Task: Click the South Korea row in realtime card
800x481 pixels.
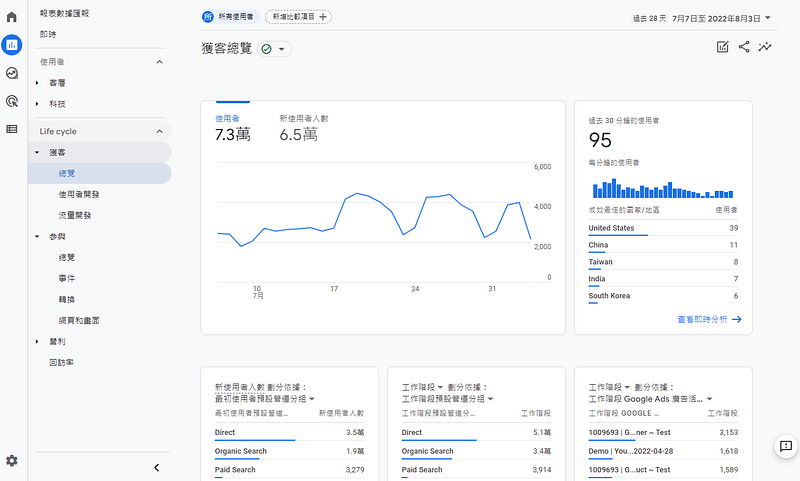Action: point(663,296)
